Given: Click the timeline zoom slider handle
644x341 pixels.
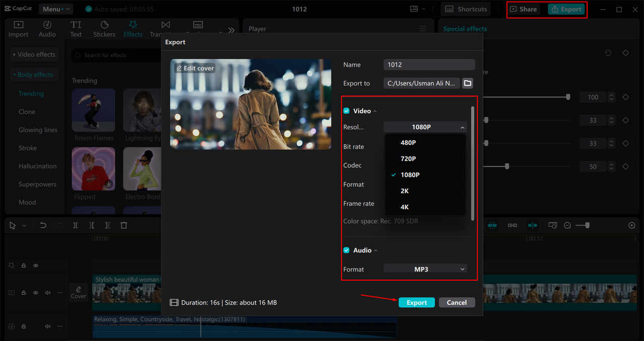Looking at the screenshot, I should (587, 226).
